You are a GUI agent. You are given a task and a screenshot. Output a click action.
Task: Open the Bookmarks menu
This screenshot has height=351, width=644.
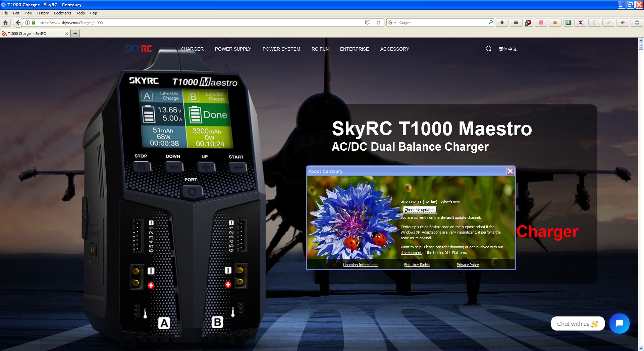click(x=62, y=13)
